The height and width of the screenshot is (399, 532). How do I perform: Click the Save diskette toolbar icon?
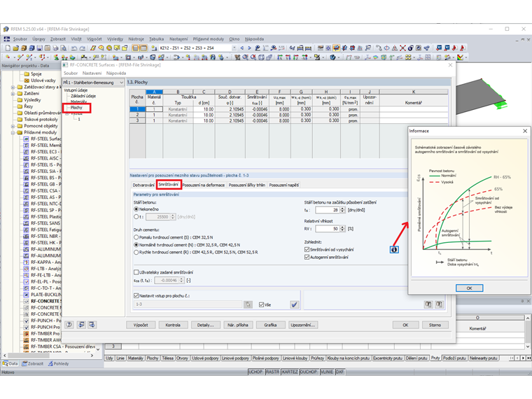(x=40, y=48)
